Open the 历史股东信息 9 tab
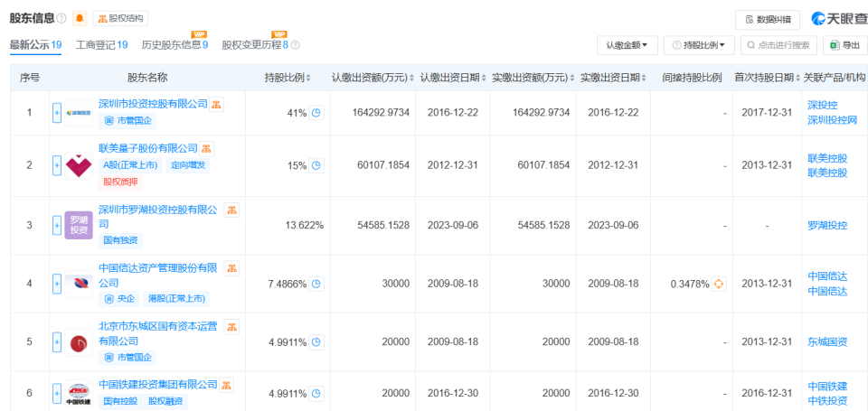Viewport: 868px width, 411px height. point(175,45)
